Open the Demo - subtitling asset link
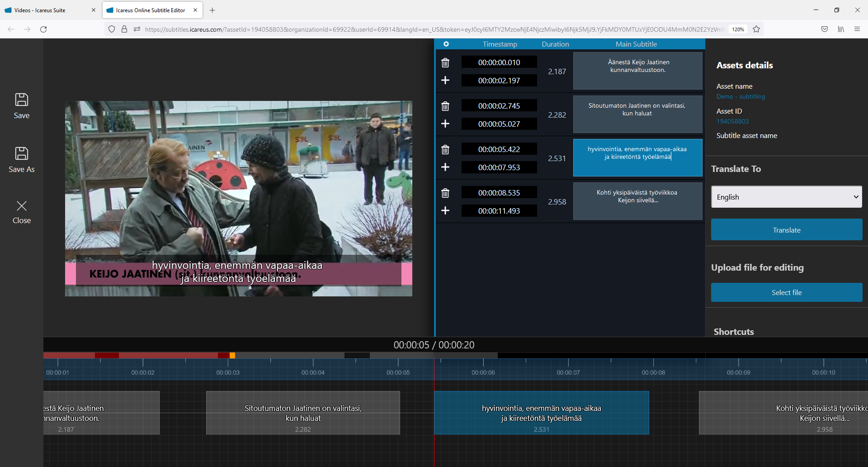This screenshot has height=467, width=868. 741,96
